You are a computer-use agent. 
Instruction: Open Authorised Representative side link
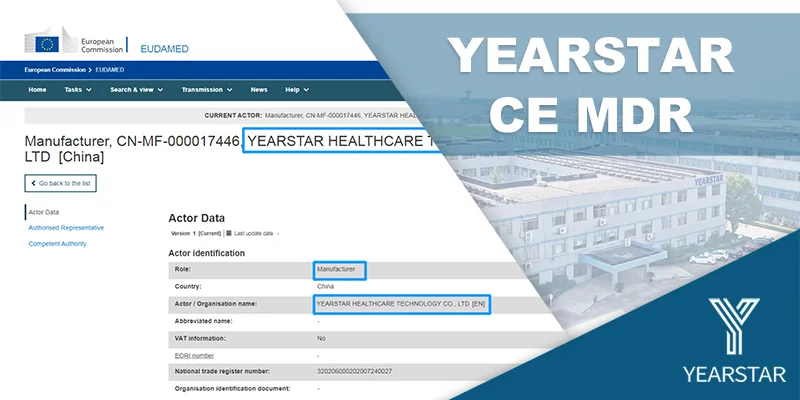pos(66,228)
